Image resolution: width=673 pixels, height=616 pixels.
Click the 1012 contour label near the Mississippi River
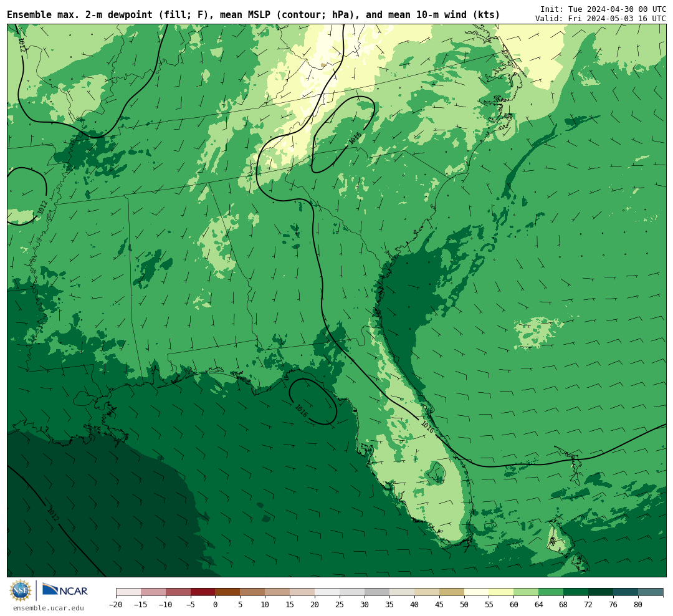pos(42,208)
